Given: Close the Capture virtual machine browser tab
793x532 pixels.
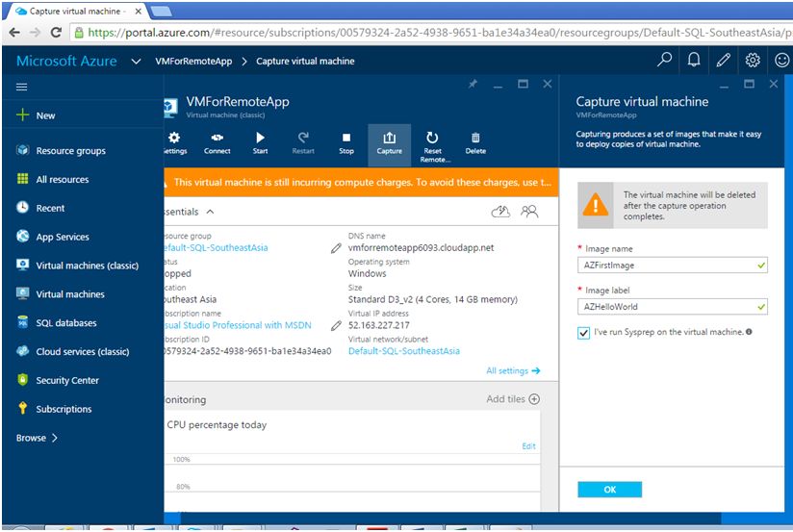Looking at the screenshot, I should (x=138, y=12).
